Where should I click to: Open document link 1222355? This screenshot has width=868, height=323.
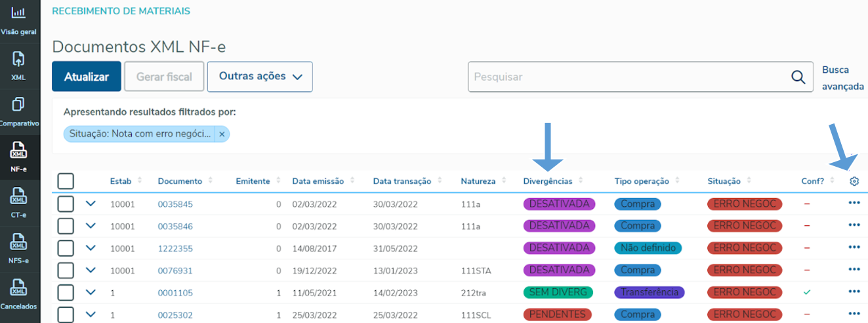coord(175,249)
